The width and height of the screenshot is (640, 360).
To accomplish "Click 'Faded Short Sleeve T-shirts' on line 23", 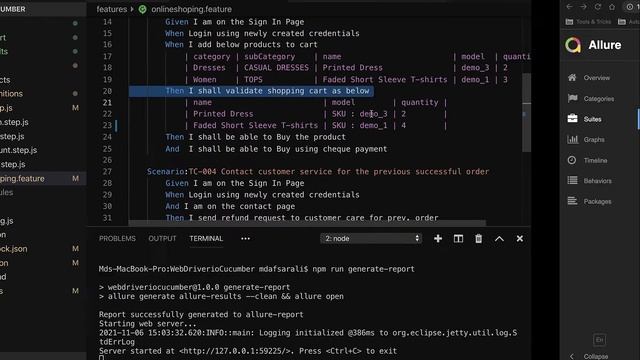I will coord(255,125).
